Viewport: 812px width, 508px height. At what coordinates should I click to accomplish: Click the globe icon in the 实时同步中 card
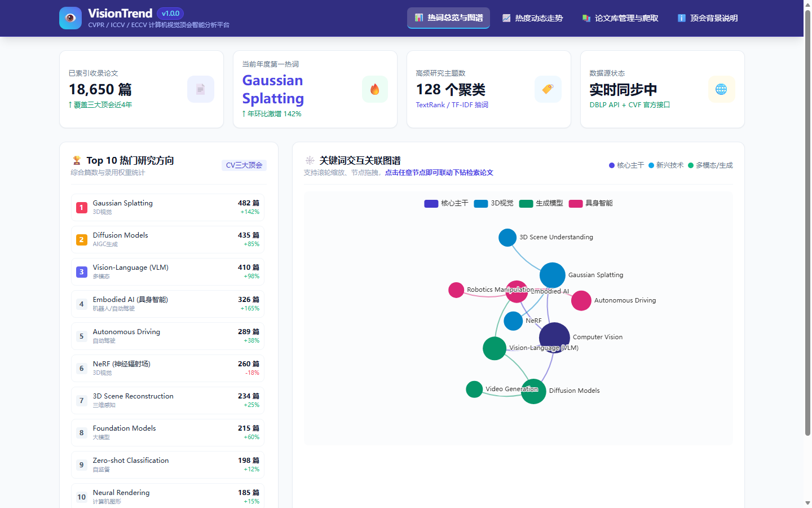click(x=722, y=89)
